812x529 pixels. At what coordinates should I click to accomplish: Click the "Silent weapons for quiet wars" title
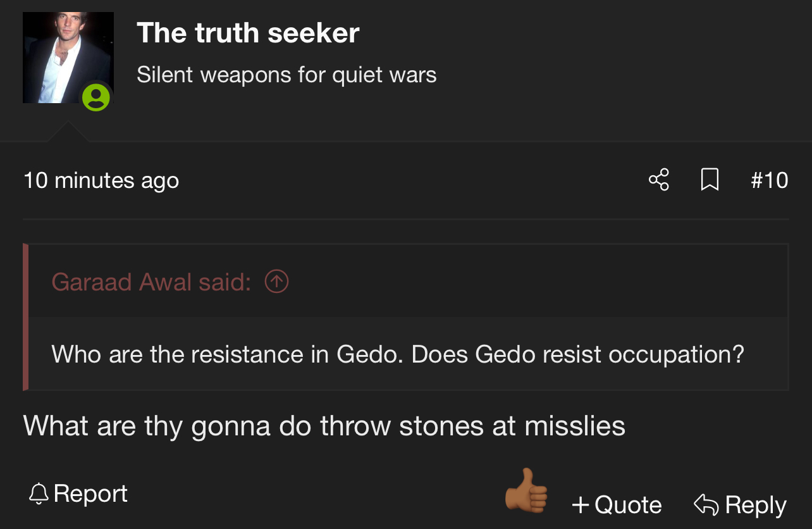point(286,75)
